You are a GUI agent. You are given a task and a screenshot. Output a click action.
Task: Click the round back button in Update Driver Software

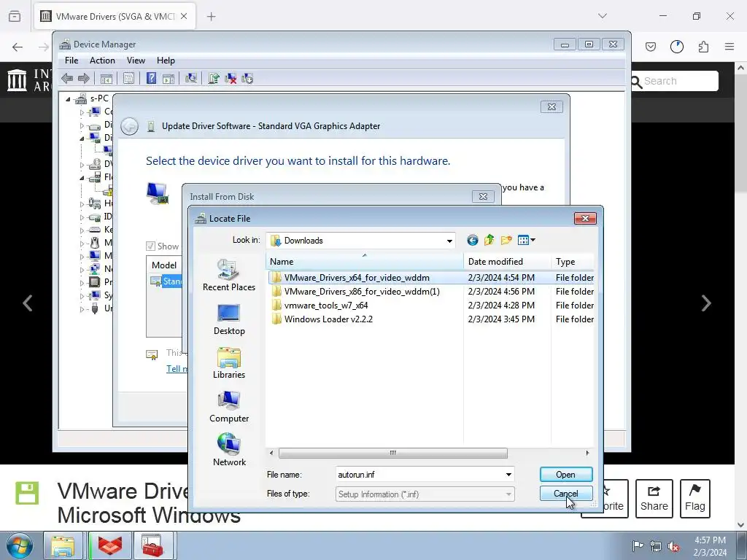click(129, 126)
